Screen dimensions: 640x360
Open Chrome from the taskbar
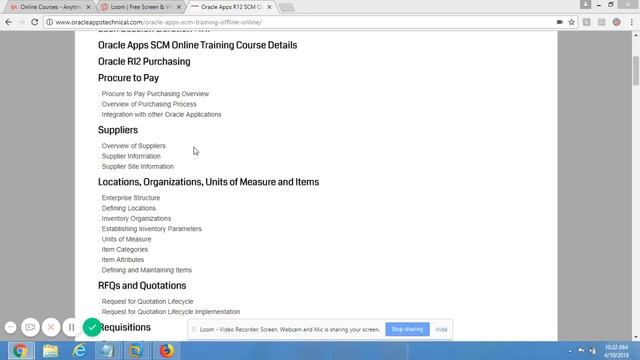(x=20, y=351)
